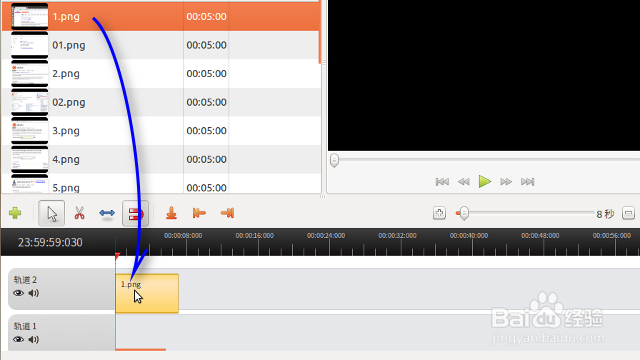Toggle visibility eye of 轨道 2
This screenshot has width=640, height=360.
18,293
